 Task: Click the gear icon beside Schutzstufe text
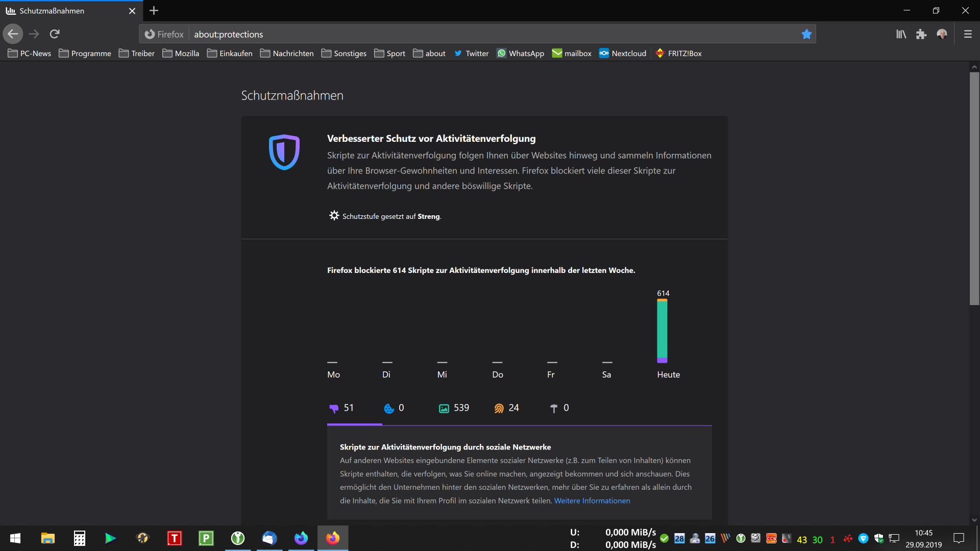334,216
